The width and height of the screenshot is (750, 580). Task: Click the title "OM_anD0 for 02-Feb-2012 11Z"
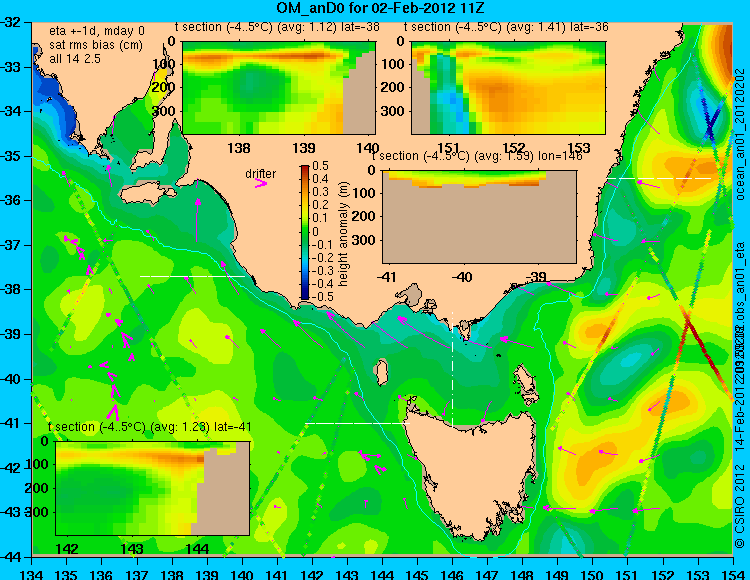point(380,8)
